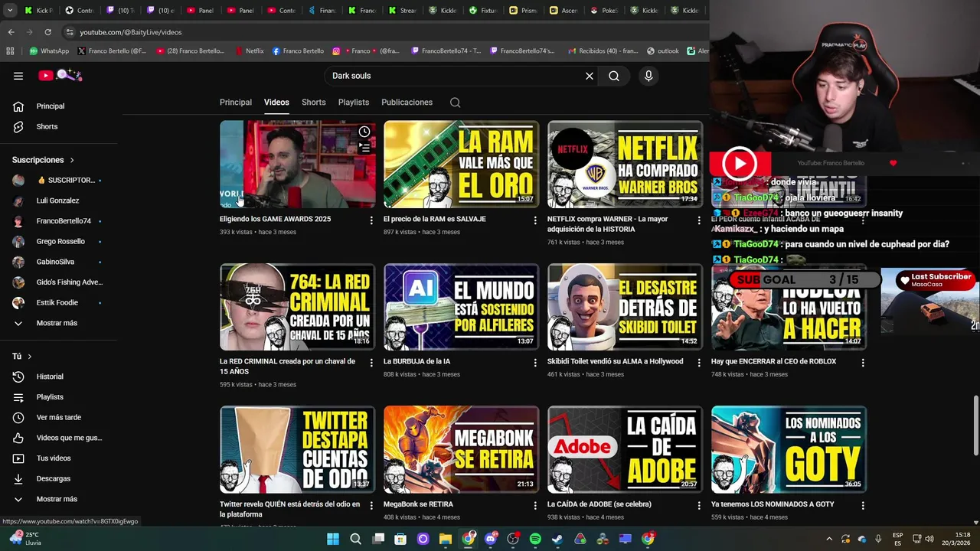
Task: Go to the YouTube home logo
Action: pos(60,75)
